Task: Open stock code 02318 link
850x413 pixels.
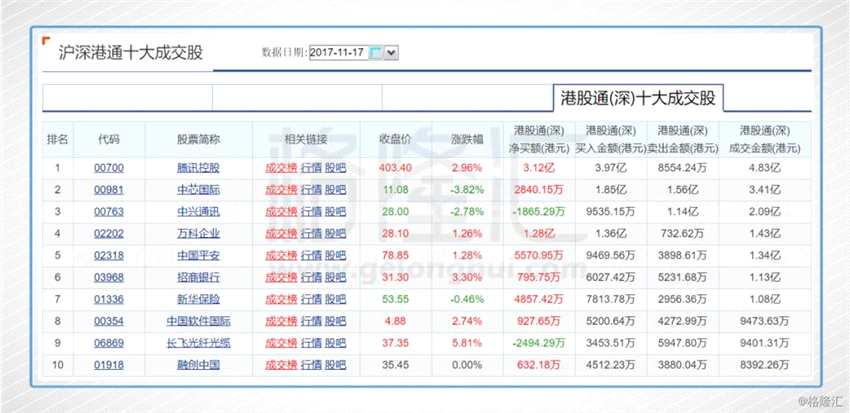Action: (109, 255)
